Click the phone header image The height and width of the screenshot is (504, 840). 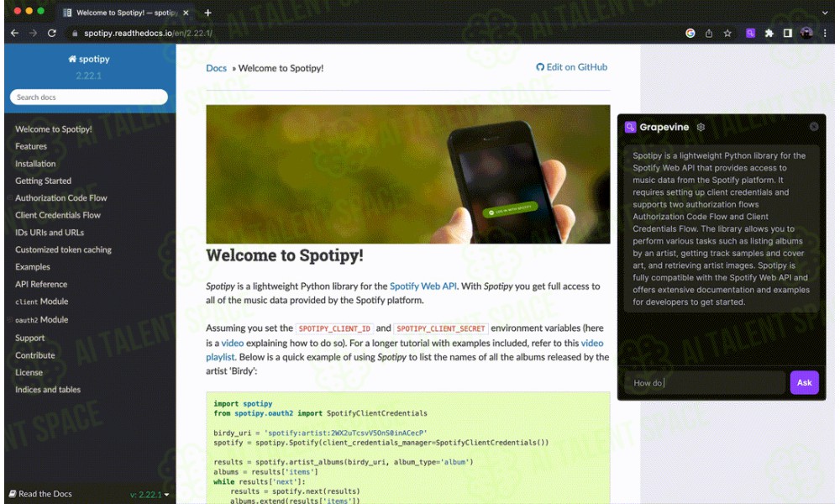(x=407, y=174)
